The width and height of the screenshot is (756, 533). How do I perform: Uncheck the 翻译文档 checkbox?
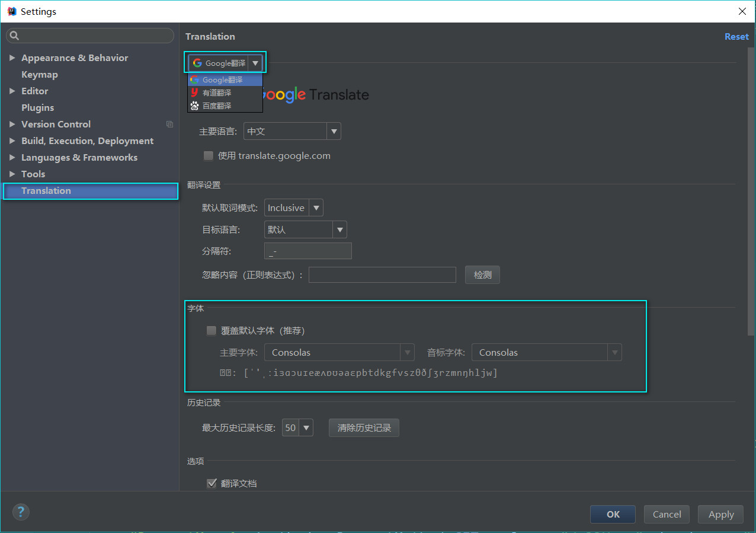click(212, 483)
